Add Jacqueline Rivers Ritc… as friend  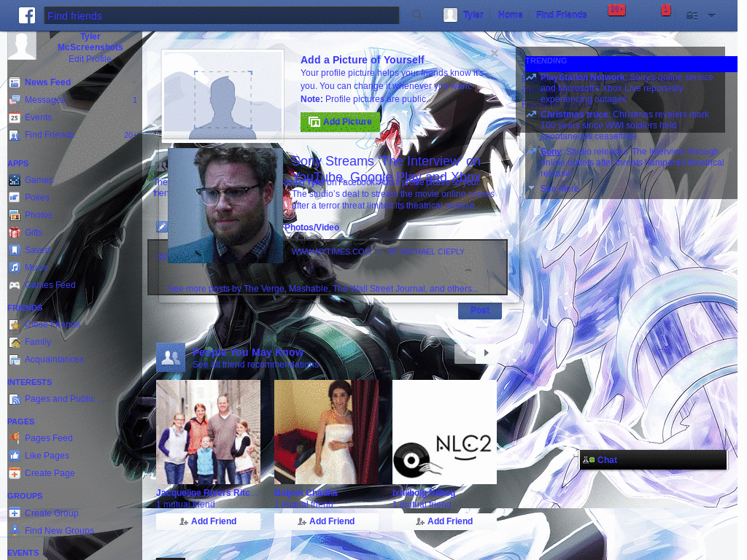pos(208,521)
